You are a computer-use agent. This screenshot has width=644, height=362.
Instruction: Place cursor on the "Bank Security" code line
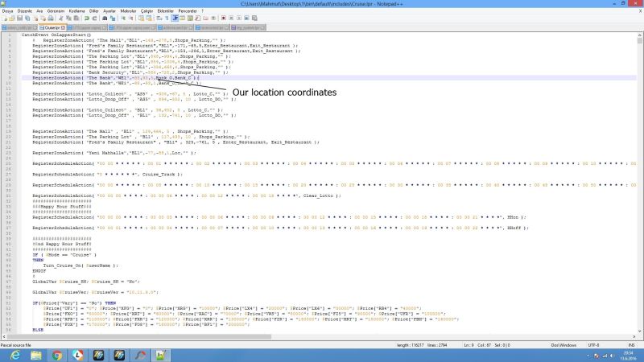130,72
